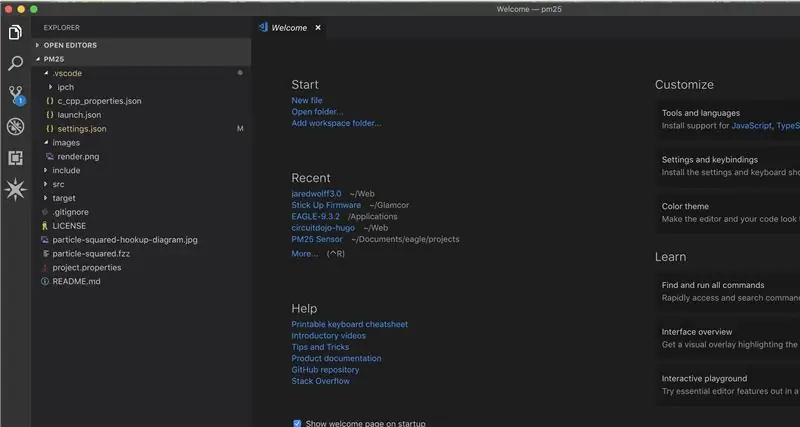800x427 pixels.
Task: Open particle-squared.fzz file
Action: tap(141, 254)
